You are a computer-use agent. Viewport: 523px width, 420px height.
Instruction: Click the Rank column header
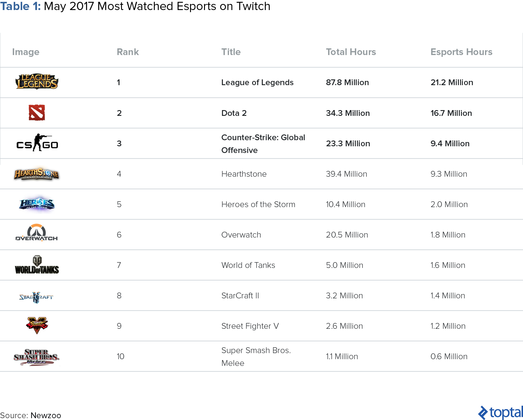coord(128,52)
